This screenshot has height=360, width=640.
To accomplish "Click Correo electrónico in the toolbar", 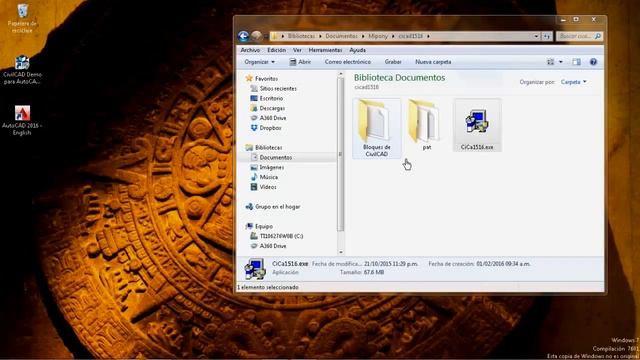I will (x=348, y=62).
